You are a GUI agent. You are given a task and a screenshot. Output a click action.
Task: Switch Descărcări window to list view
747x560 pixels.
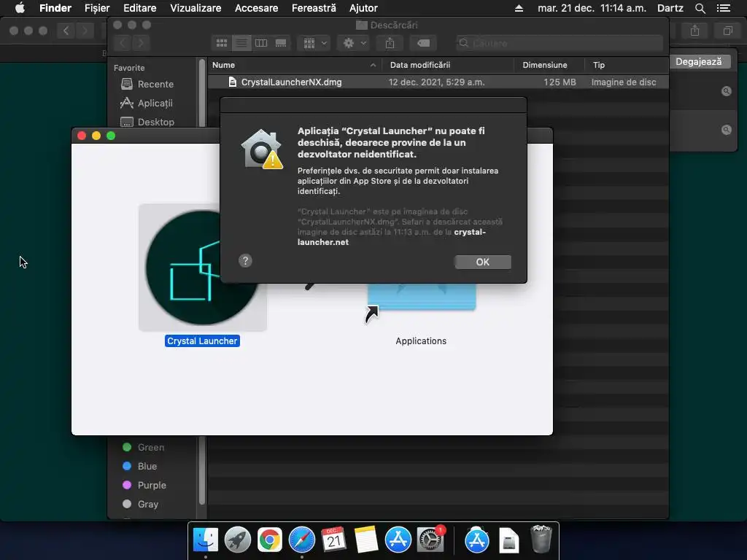pos(241,43)
